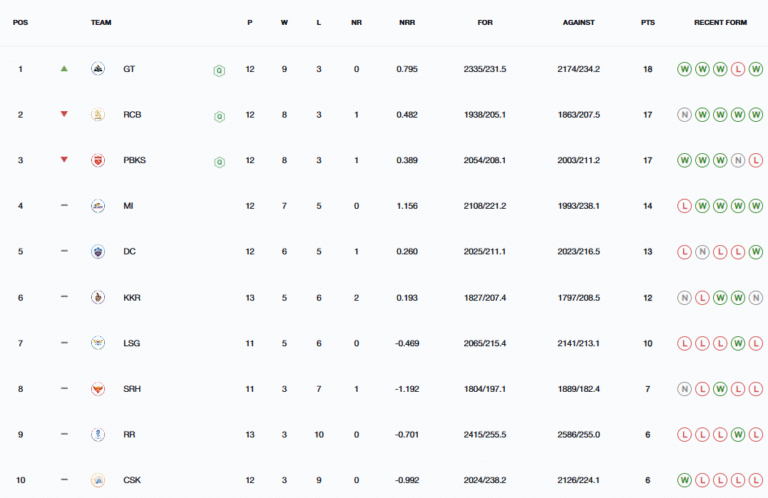Click GT's red L recent form circle

pyautogui.click(x=738, y=69)
